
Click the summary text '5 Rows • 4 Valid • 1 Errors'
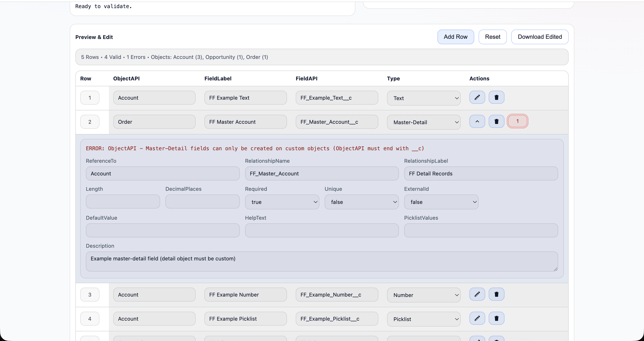[113, 57]
